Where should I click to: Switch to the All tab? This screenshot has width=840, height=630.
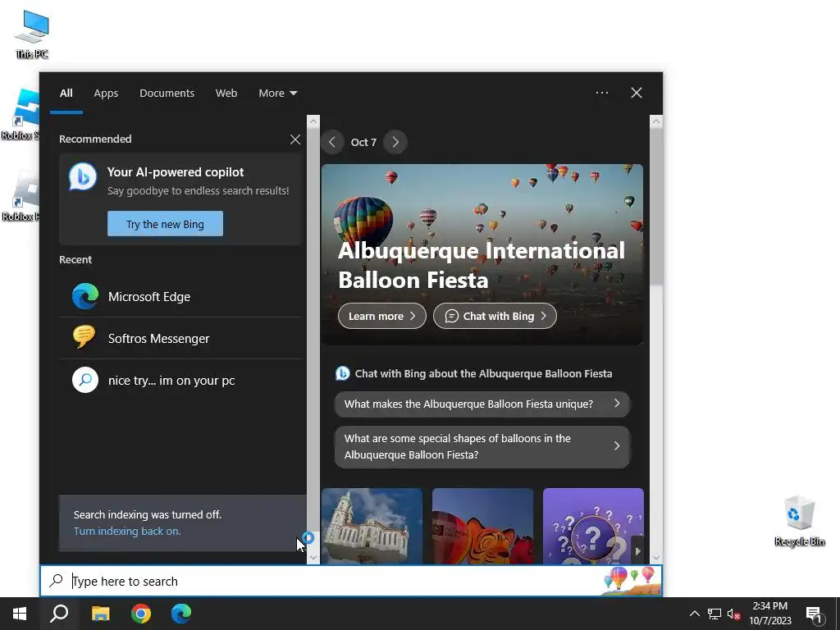66,94
